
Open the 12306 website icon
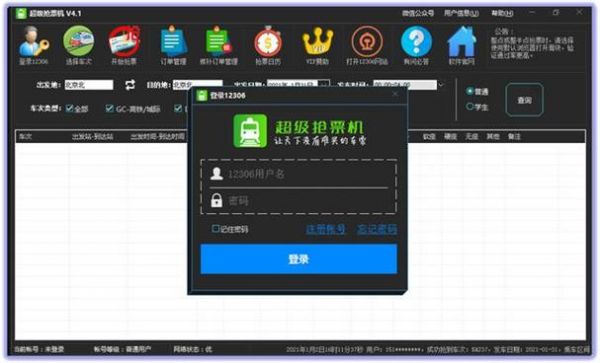pos(367,46)
